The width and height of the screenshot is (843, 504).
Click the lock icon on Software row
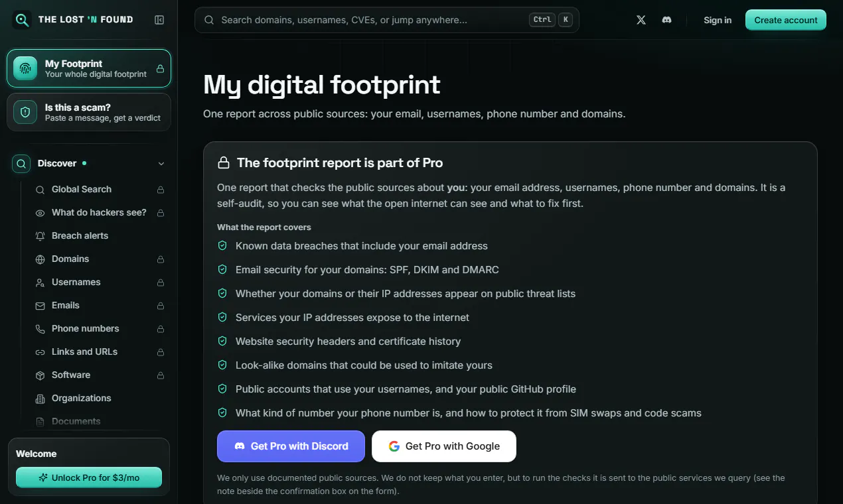point(161,375)
